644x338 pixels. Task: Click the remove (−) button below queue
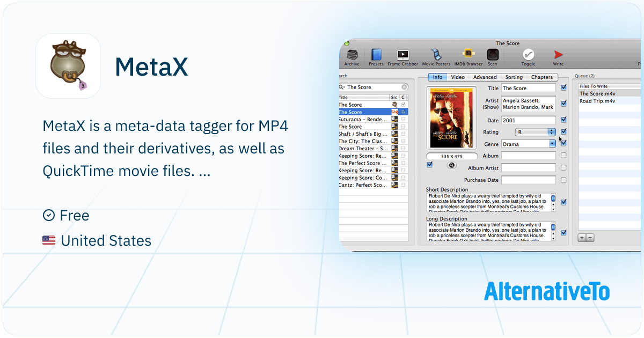(590, 237)
